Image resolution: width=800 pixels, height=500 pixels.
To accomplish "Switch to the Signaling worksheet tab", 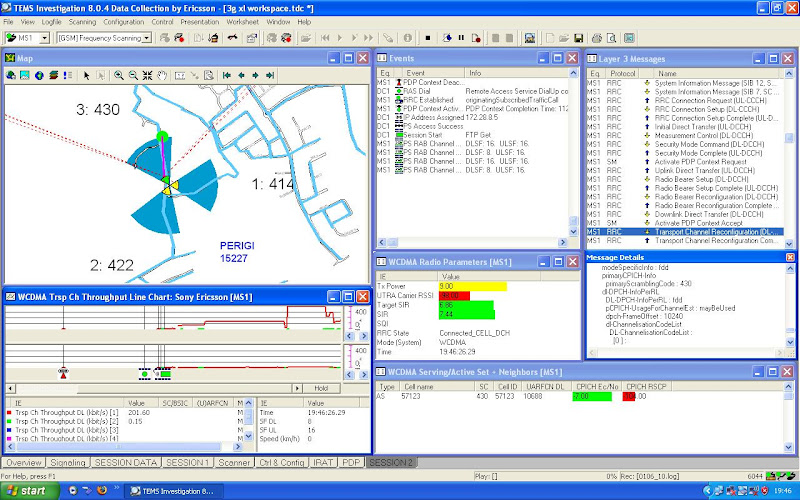I will point(68,462).
